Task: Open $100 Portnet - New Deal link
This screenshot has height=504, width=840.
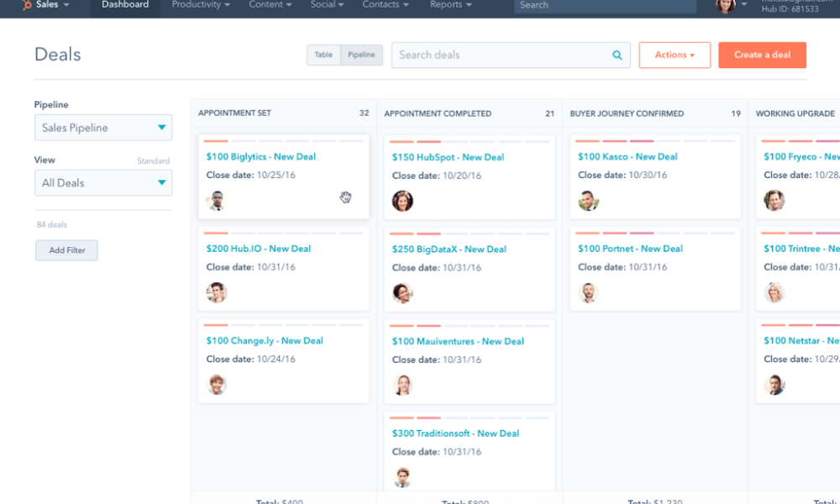Action: (630, 249)
